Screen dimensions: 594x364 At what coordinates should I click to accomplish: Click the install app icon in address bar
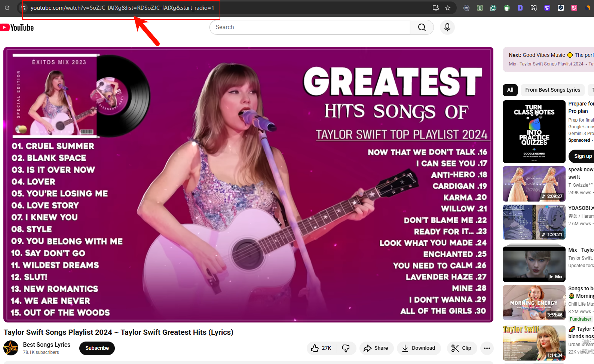point(436,7)
